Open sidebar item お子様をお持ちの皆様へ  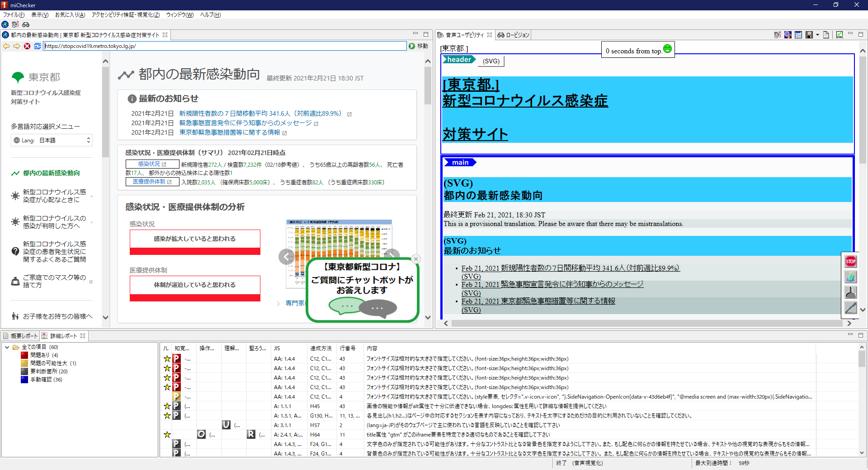tap(52, 316)
